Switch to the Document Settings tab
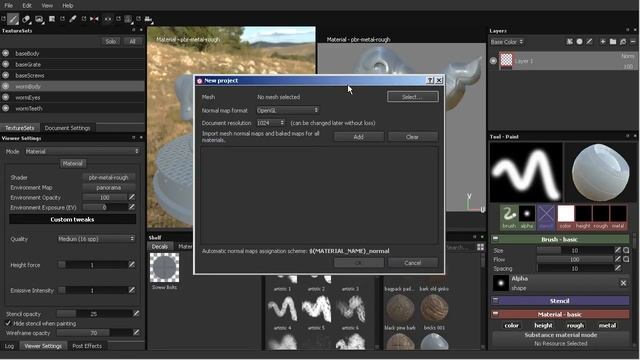640x360 pixels. [x=67, y=128]
